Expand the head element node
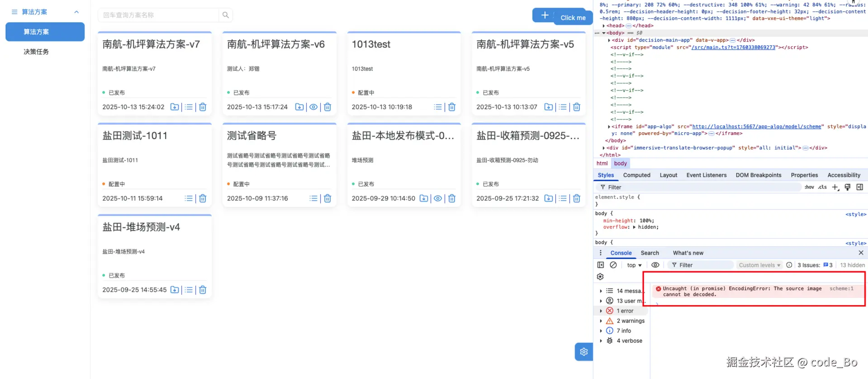Viewport: 868px width, 379px height. click(x=604, y=26)
